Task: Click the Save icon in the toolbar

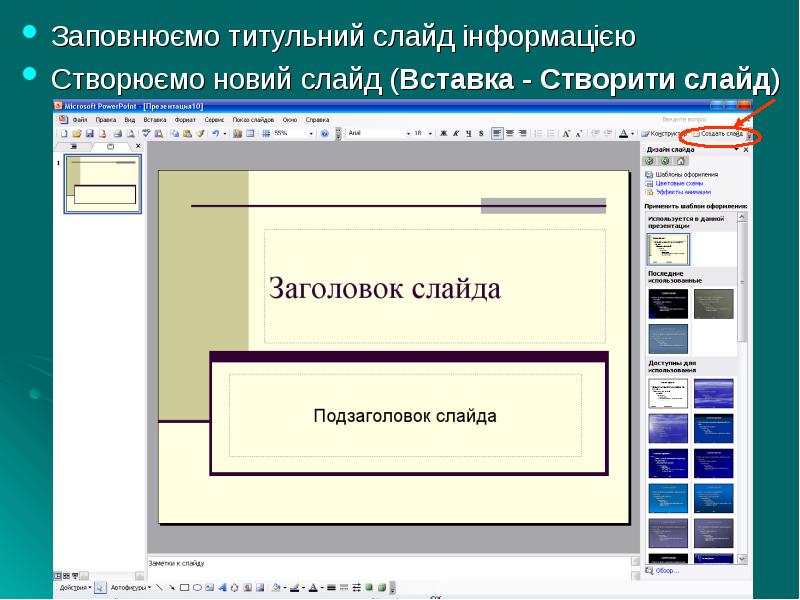Action: coord(89,133)
